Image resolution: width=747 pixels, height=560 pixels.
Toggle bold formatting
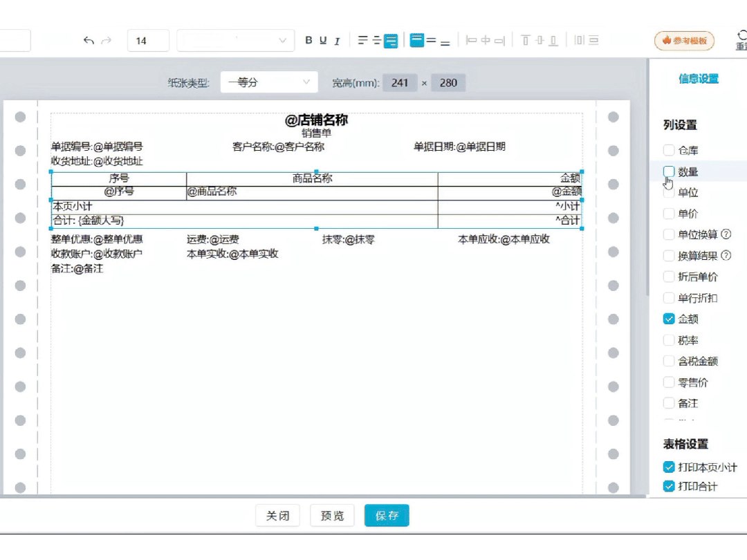308,41
